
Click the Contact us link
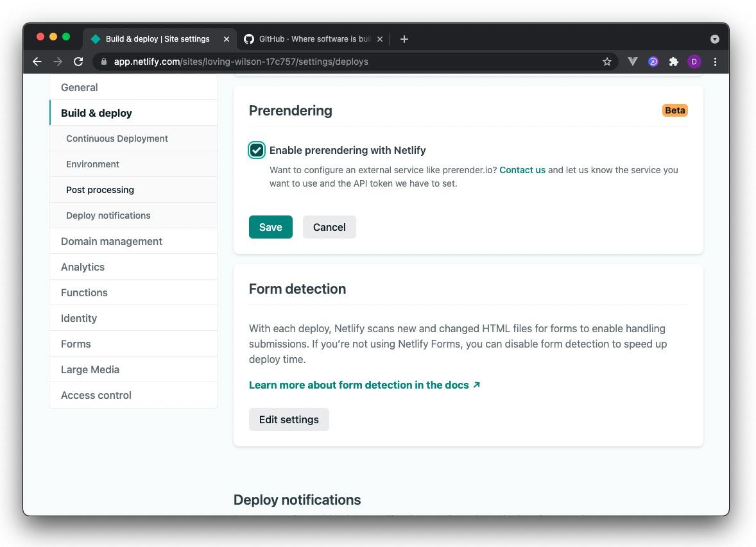click(x=522, y=170)
